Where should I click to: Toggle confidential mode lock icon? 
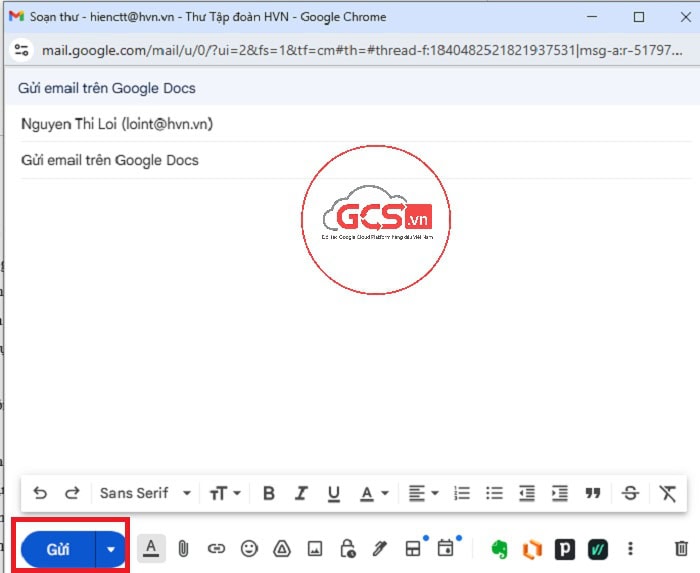[x=347, y=548]
